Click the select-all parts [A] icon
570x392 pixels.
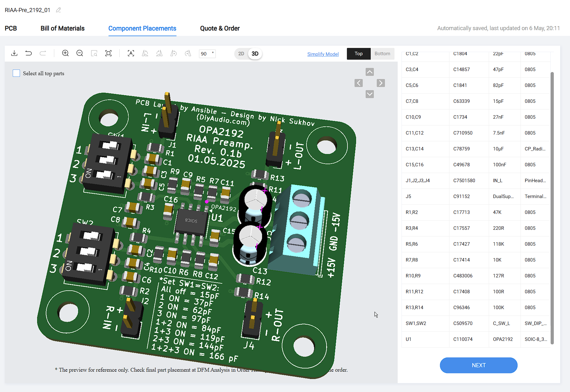tap(131, 53)
